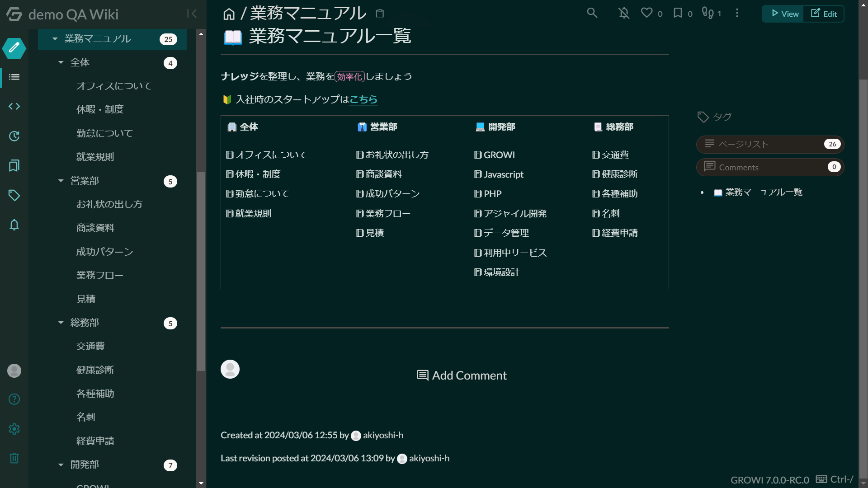Image resolution: width=868 pixels, height=488 pixels.
Task: Toggle the like heart on this page
Action: [x=646, y=13]
